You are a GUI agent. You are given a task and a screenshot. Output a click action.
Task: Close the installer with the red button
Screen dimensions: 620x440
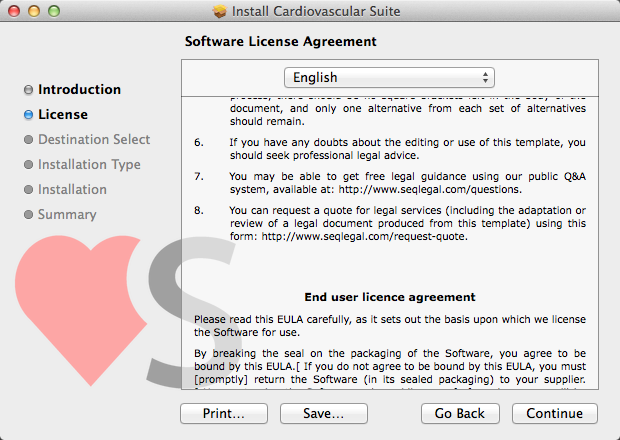coord(14,11)
